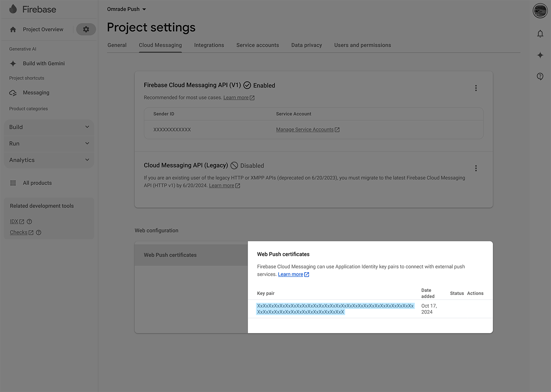Click the notifications bell icon
The height and width of the screenshot is (392, 551).
tap(540, 34)
